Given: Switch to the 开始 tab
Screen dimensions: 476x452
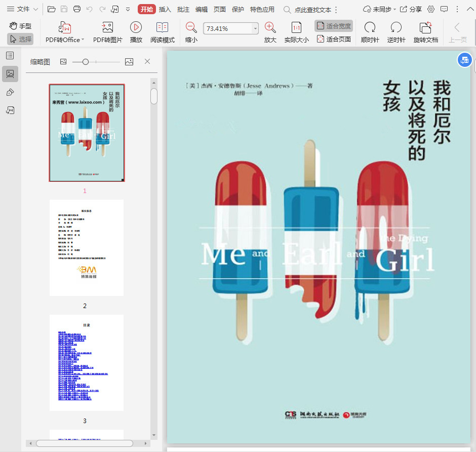Looking at the screenshot, I should 147,10.
